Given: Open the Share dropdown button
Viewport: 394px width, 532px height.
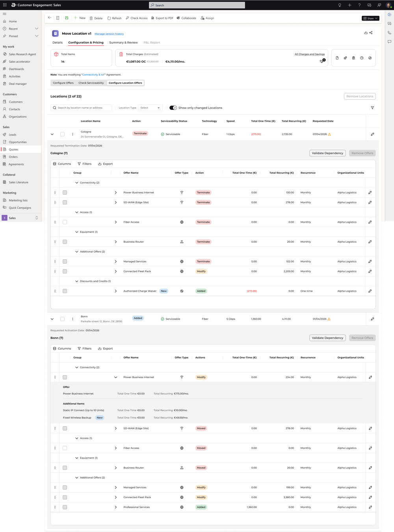Looking at the screenshot, I should (x=370, y=18).
